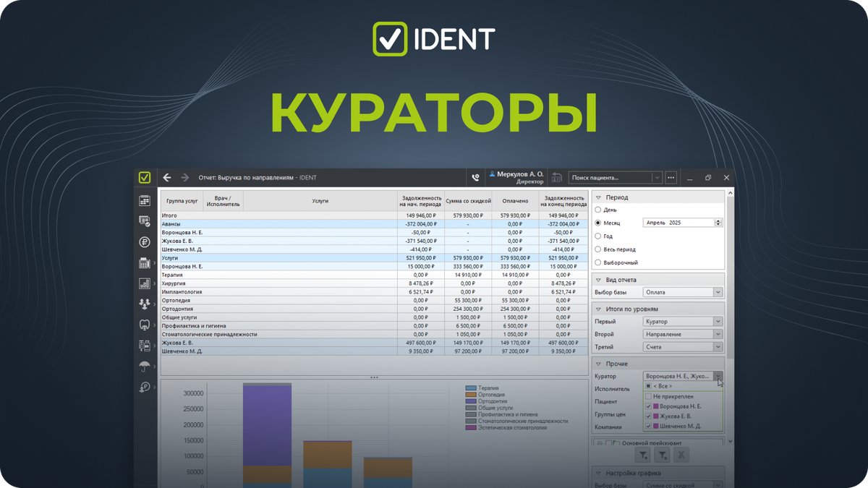The image size is (868, 488).
Task: Select the Авансы row in the table
Action: tap(374, 224)
